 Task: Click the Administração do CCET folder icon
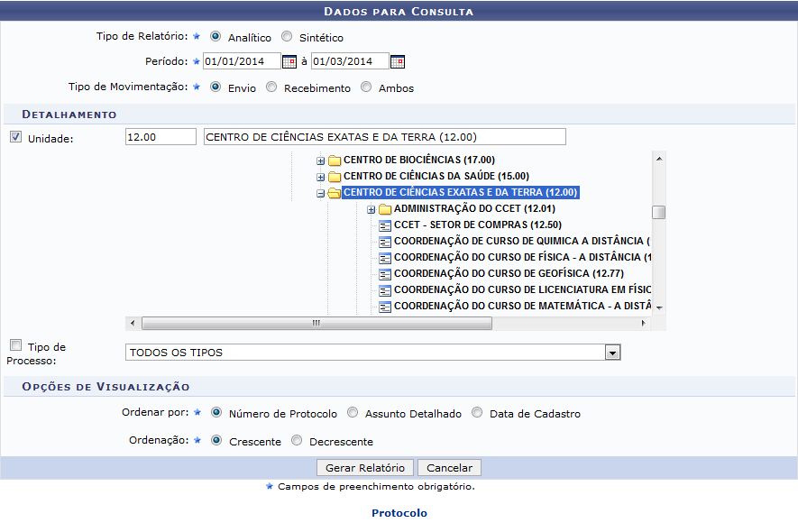tap(384, 209)
